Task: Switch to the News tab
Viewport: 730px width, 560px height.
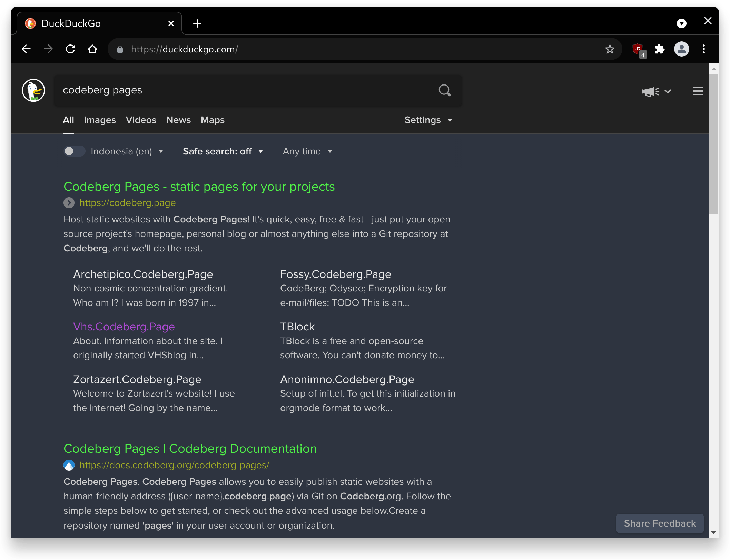Action: click(x=178, y=120)
